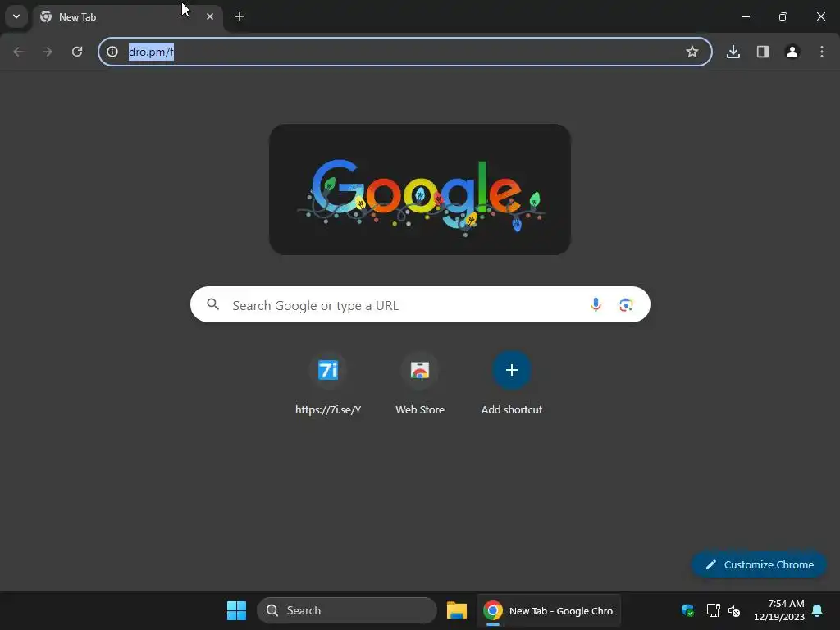Open the 7i shortcut tile icon
This screenshot has height=630, width=840.
click(x=328, y=370)
